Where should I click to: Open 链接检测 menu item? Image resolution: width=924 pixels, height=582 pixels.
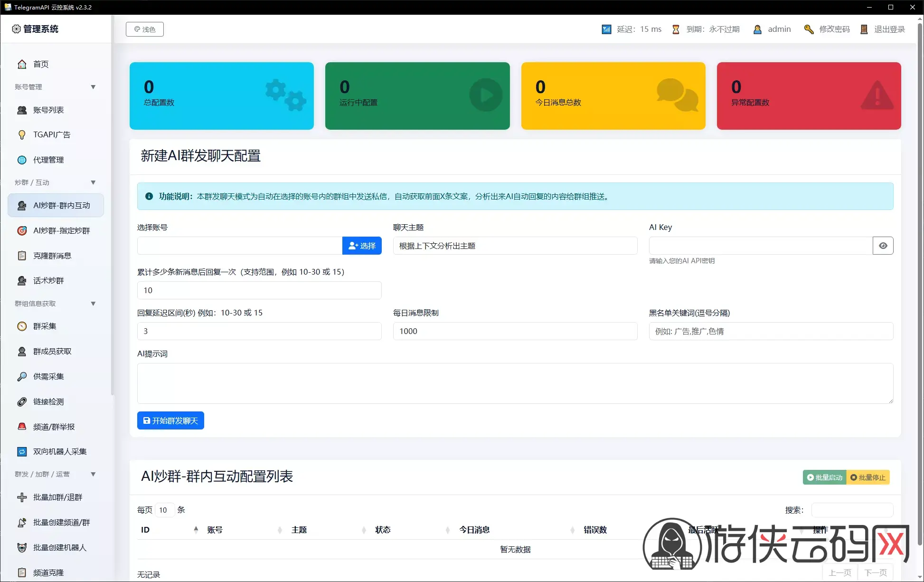pyautogui.click(x=56, y=402)
